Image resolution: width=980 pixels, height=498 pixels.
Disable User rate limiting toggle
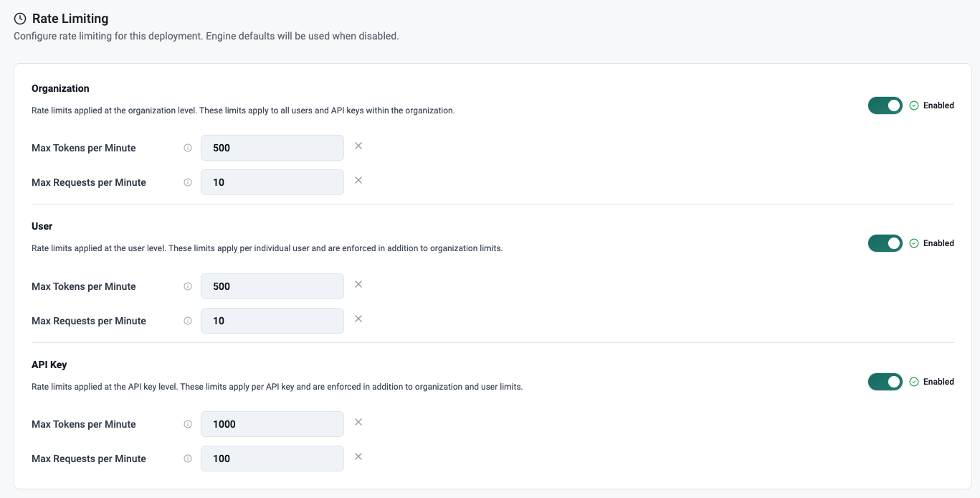point(885,243)
